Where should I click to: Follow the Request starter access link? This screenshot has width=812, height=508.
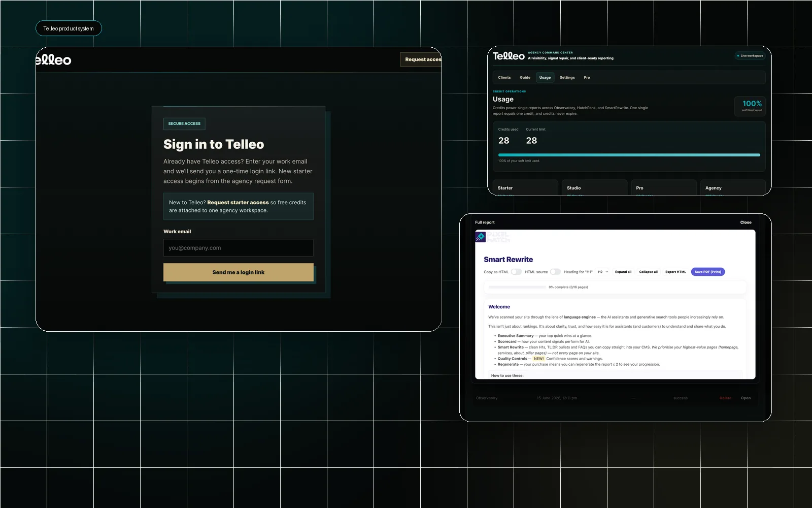[x=238, y=202]
